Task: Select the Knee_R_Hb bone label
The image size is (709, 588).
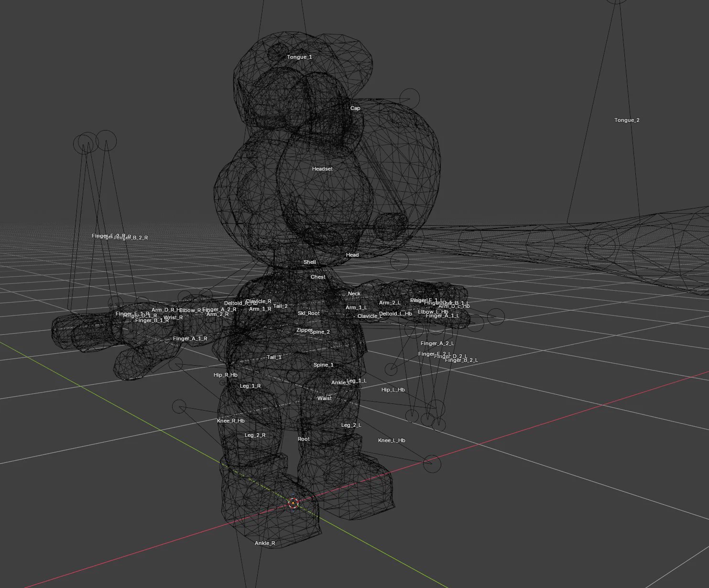Action: [231, 421]
